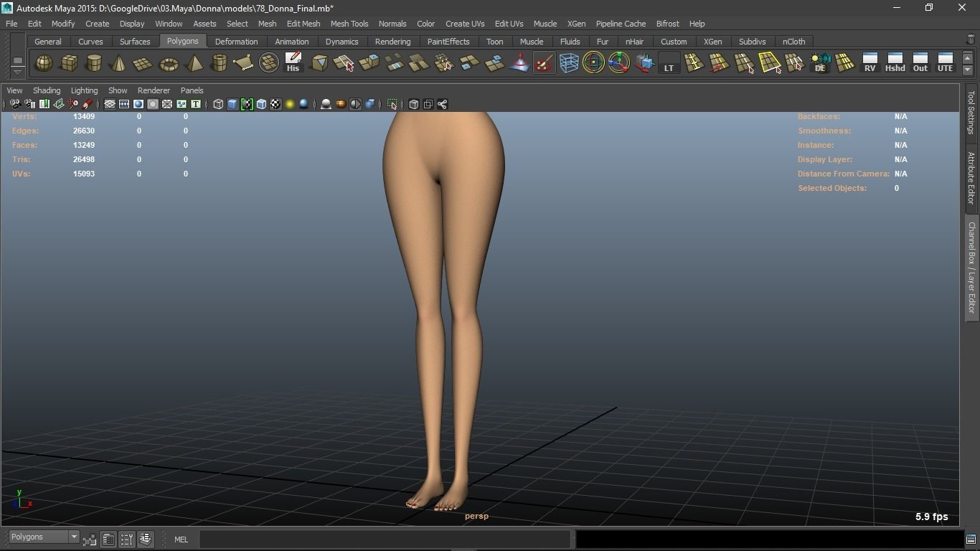980x551 pixels.
Task: Open the Bifrost menu
Action: pos(667,24)
